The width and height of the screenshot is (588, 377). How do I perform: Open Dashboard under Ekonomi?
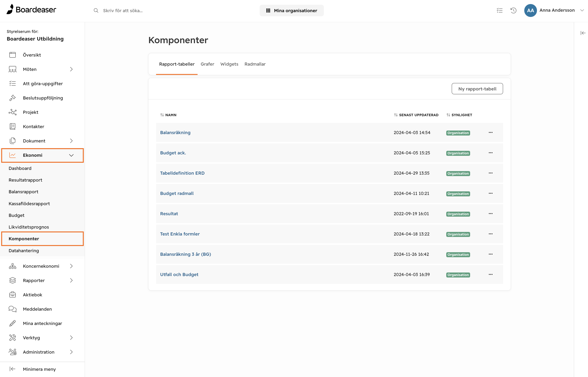pos(20,168)
